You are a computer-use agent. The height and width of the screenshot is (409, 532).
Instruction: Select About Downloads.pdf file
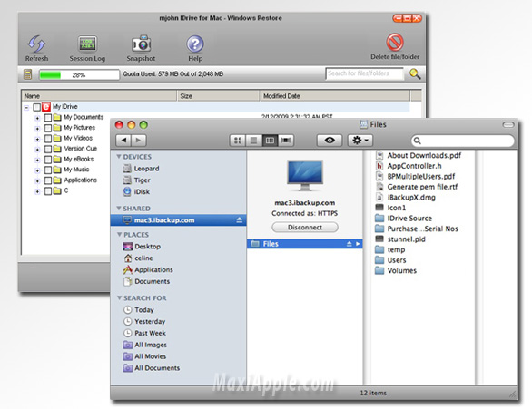click(419, 156)
